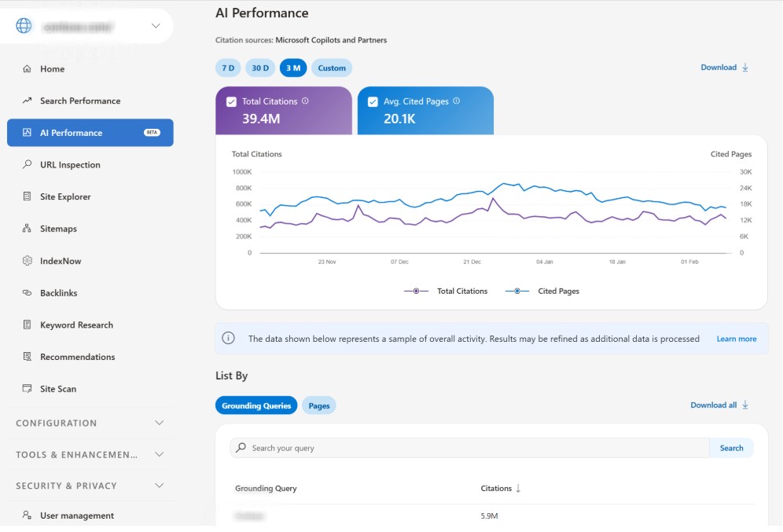Open the site selector dropdown
The image size is (783, 532).
[x=156, y=25]
